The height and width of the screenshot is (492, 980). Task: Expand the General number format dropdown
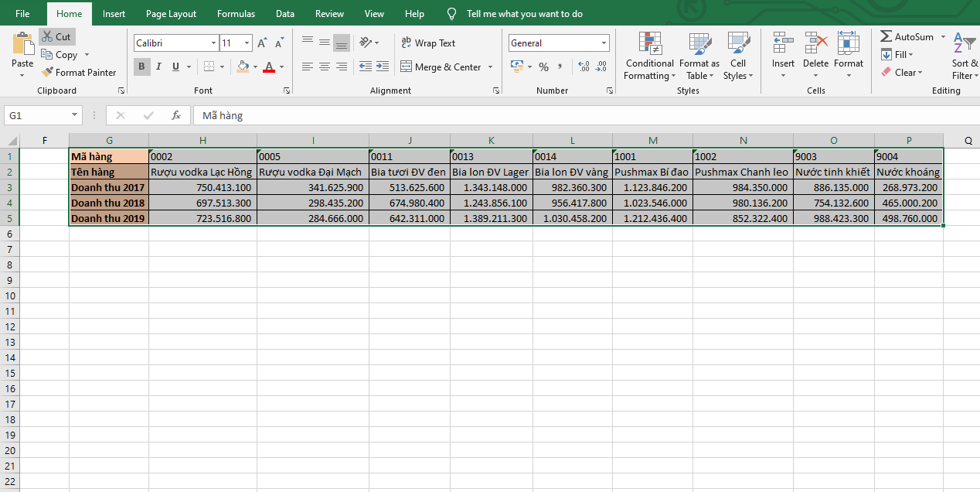604,43
